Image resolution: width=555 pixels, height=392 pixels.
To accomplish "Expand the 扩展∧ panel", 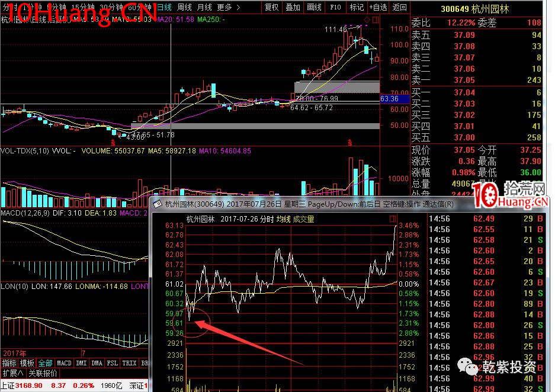I will tap(13, 373).
